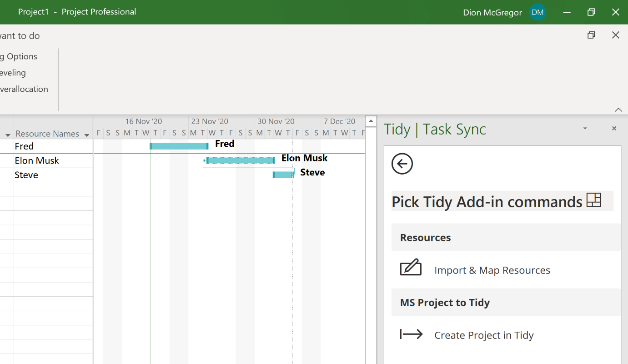628x364 pixels.
Task: Restore down the inner document window
Action: (591, 35)
